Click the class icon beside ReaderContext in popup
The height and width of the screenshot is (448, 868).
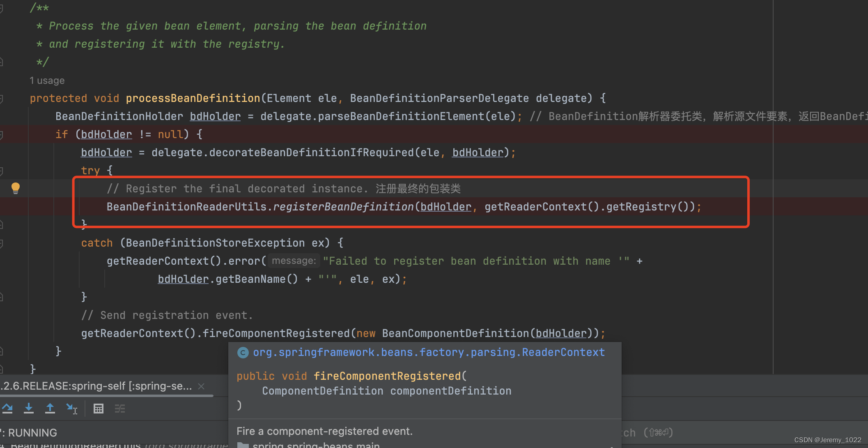click(x=243, y=353)
